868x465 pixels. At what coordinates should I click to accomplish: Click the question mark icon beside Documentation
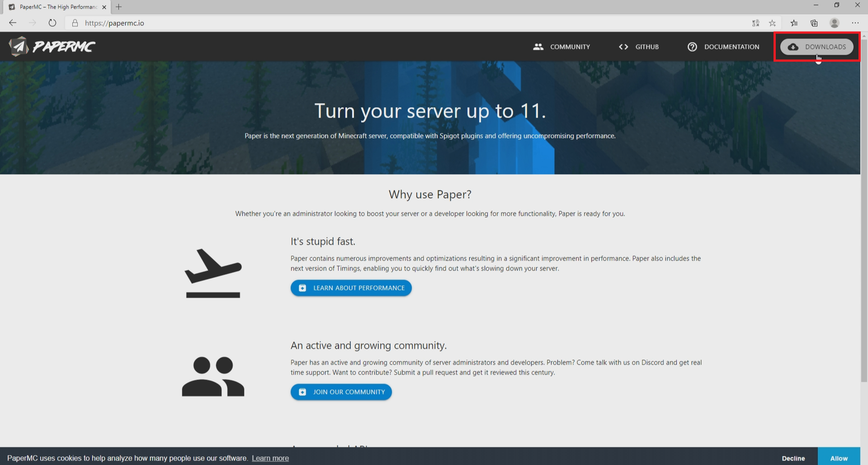[x=692, y=47]
